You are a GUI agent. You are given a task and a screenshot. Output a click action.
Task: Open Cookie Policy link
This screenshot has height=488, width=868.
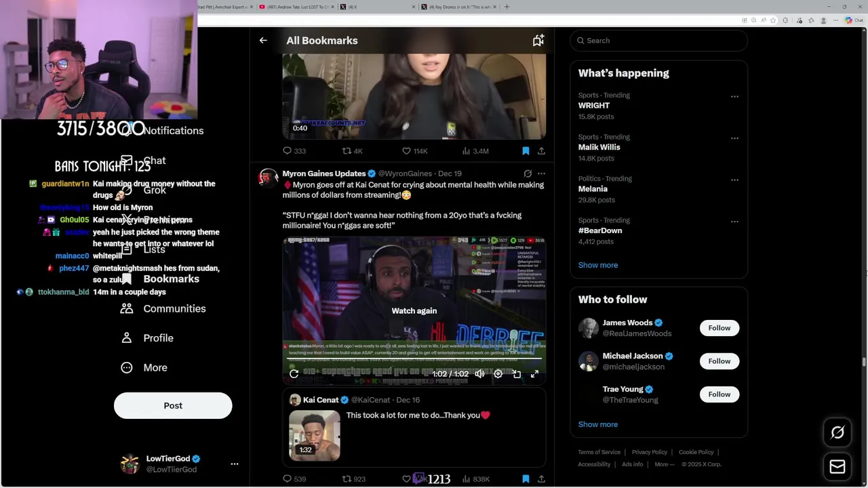point(696,452)
